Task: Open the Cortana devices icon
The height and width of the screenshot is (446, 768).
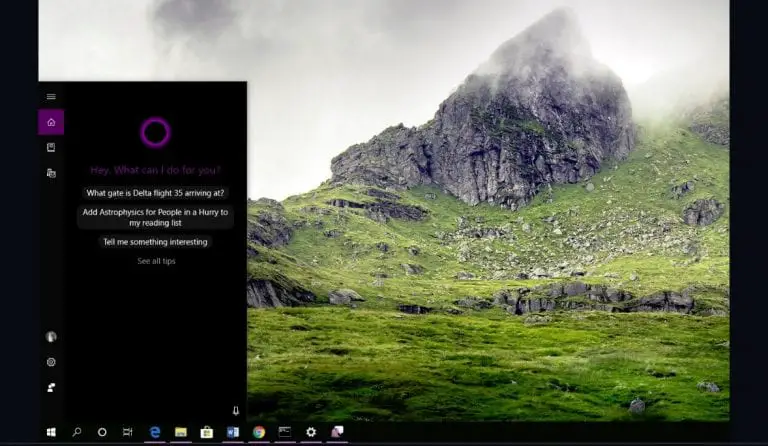Action: click(51, 173)
